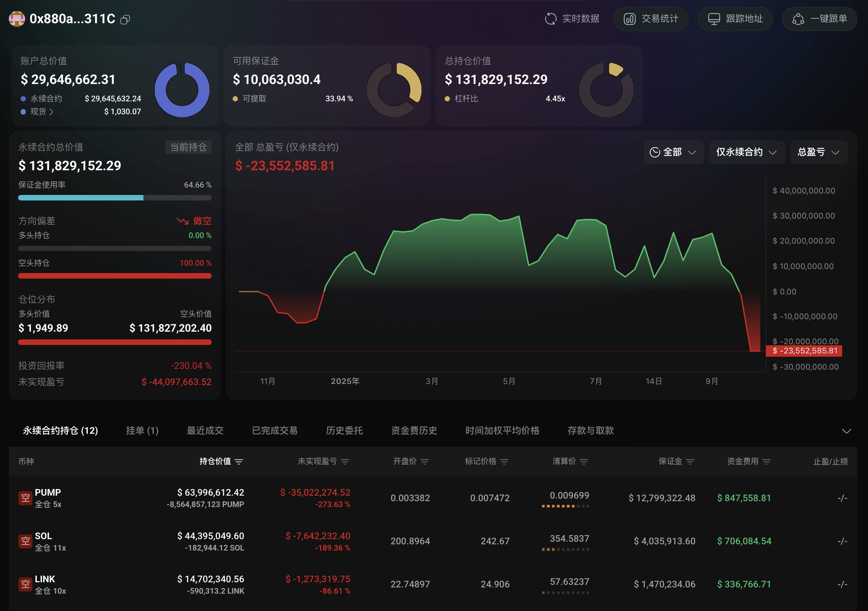868x611 pixels.
Task: Open the 仅永续合约 filter dropdown
Action: pyautogui.click(x=747, y=152)
